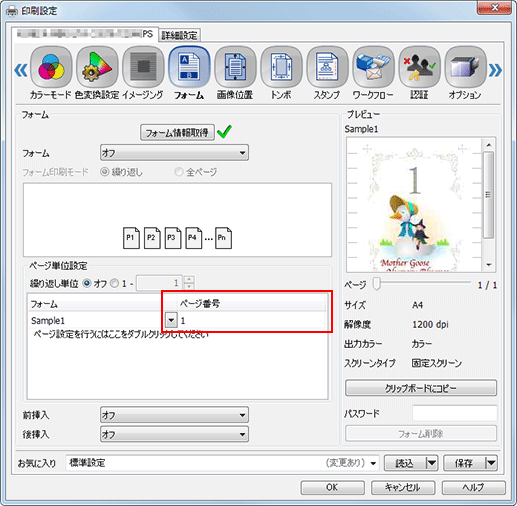
Task: Click キャンセル button
Action: tap(403, 487)
